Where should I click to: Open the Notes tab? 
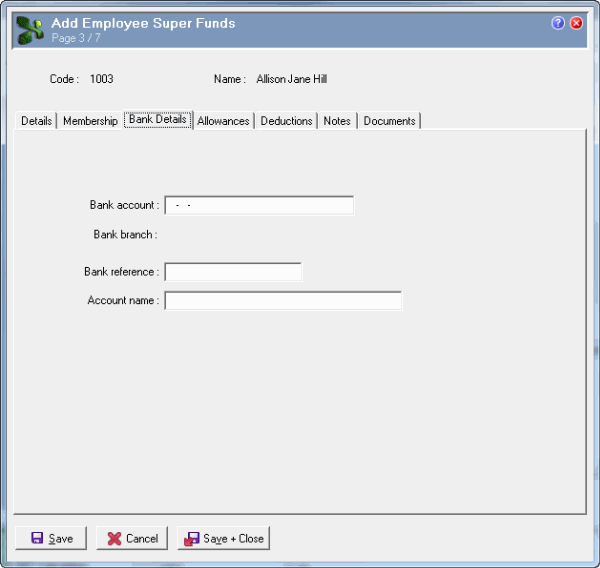coord(337,121)
